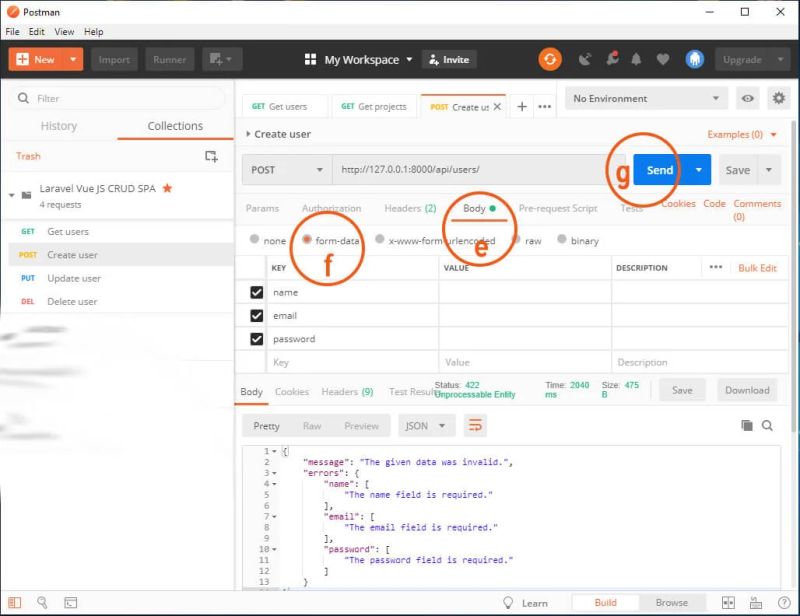Open the Trash link in sidebar
Screen dimensions: 800x616
[28, 156]
